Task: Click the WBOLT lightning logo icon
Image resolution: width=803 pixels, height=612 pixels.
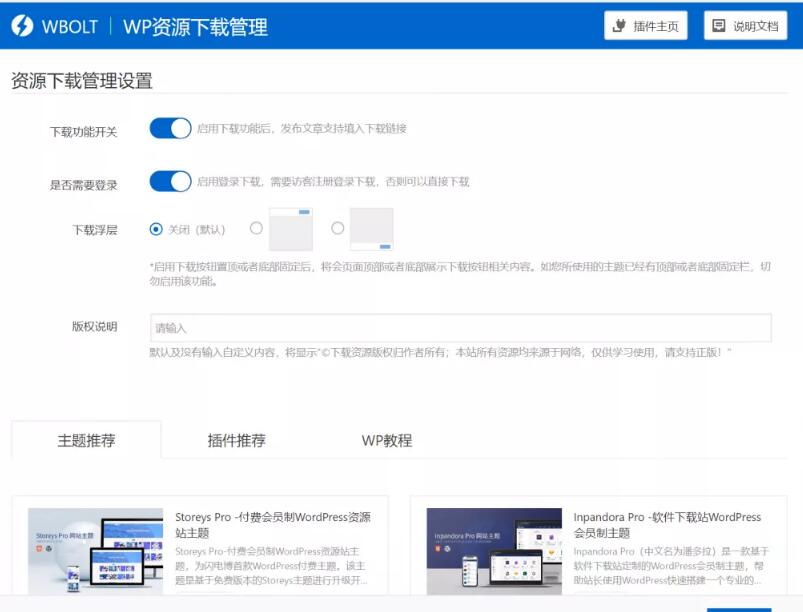Action: point(22,26)
